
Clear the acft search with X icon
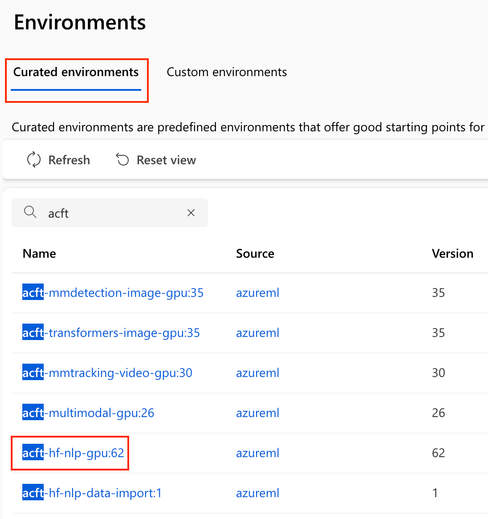tap(191, 213)
